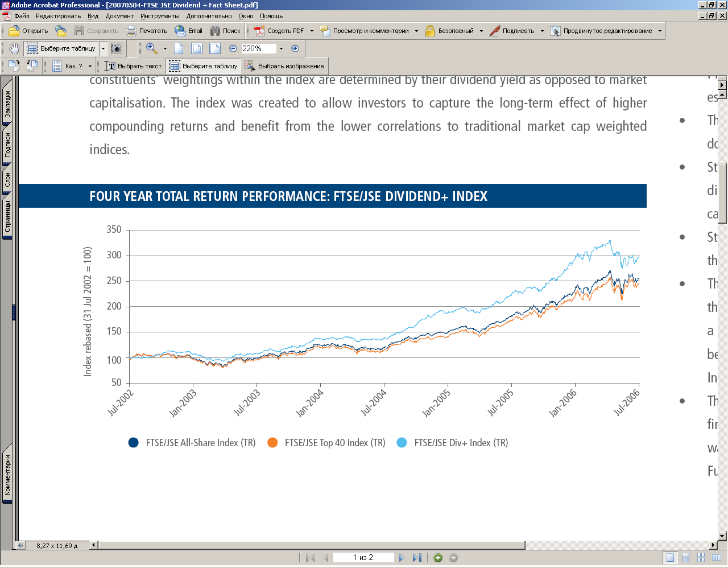Viewport: 728px width, 568px height.
Task: Expand the Продвинутое редактирование dropdown arrow
Action: point(660,31)
